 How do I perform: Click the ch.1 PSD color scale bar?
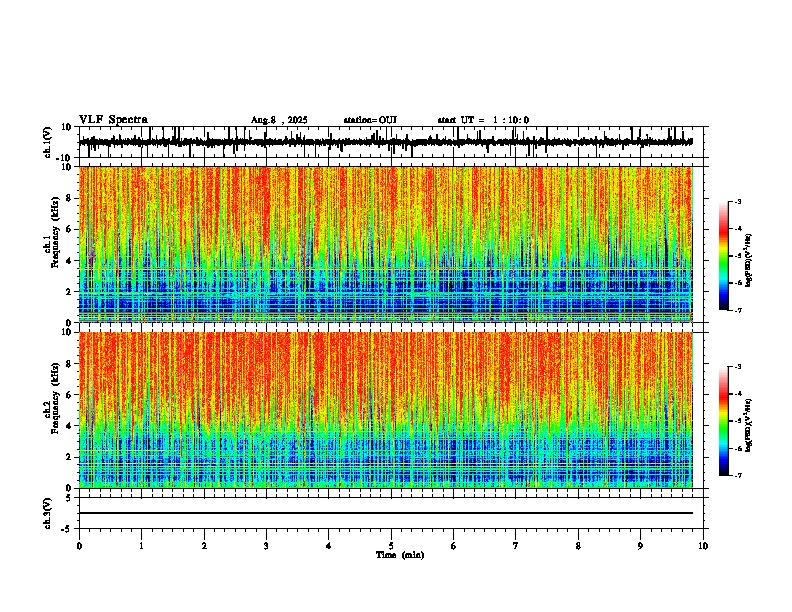[x=724, y=256]
